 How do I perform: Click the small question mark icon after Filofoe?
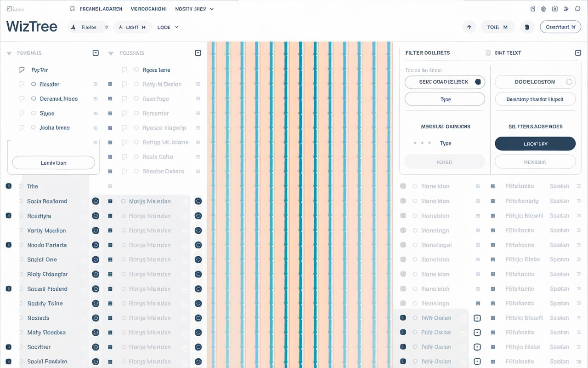[x=107, y=27]
